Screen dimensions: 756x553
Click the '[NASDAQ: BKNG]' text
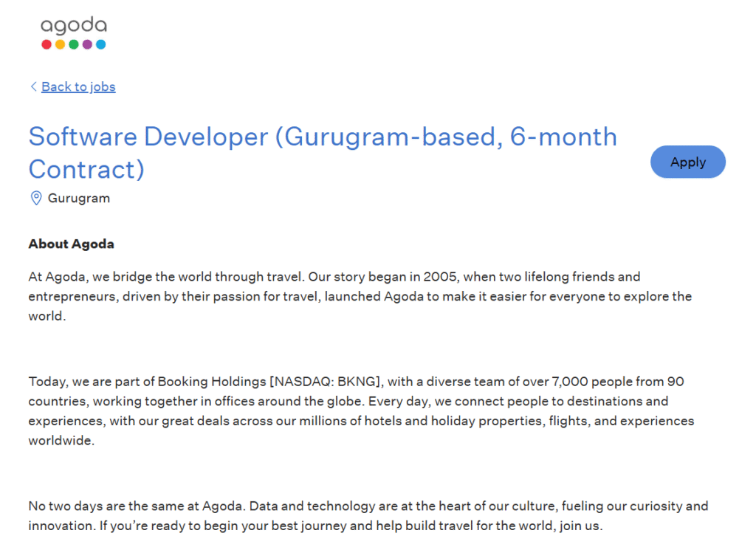click(326, 382)
